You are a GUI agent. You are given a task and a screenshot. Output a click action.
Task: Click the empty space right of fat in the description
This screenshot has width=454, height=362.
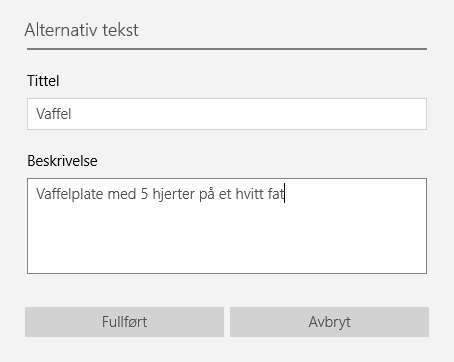pyautogui.click(x=355, y=194)
